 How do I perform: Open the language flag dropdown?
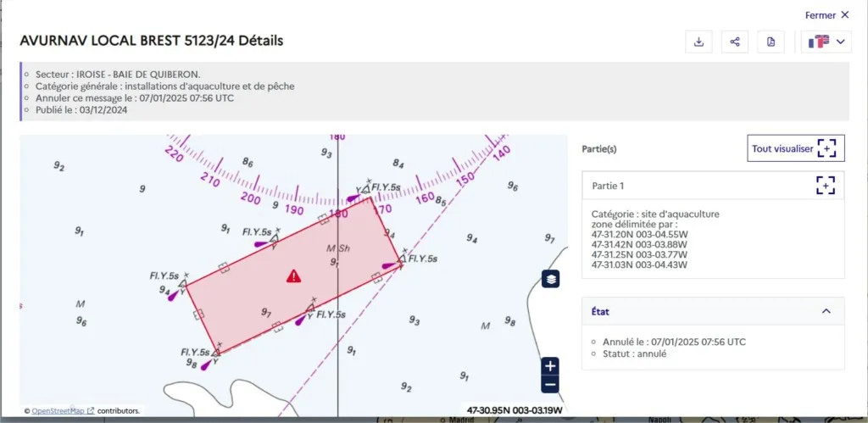(x=826, y=42)
